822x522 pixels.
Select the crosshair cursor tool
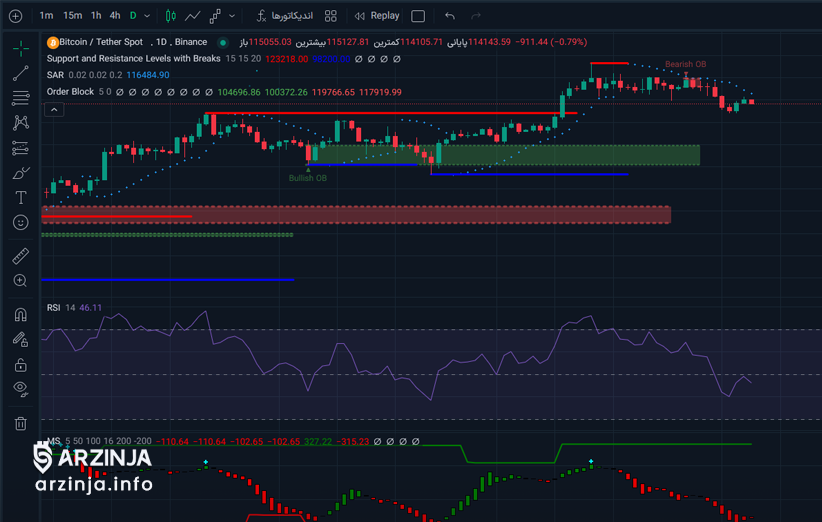[x=21, y=49]
